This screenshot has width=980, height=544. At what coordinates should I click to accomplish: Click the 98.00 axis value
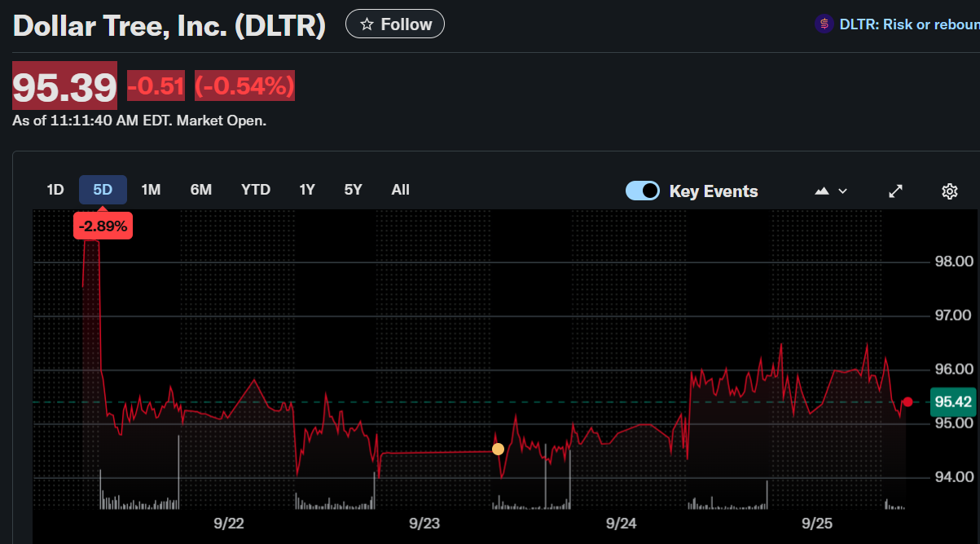(x=953, y=262)
